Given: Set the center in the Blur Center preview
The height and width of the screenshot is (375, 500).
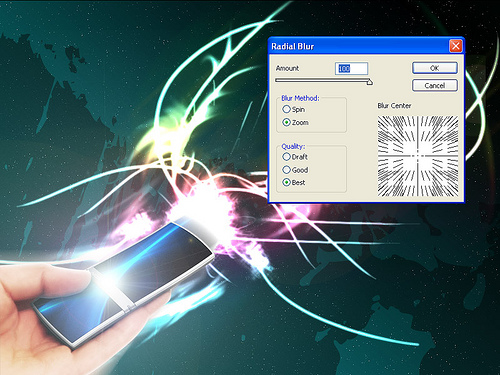Looking at the screenshot, I should (418, 156).
